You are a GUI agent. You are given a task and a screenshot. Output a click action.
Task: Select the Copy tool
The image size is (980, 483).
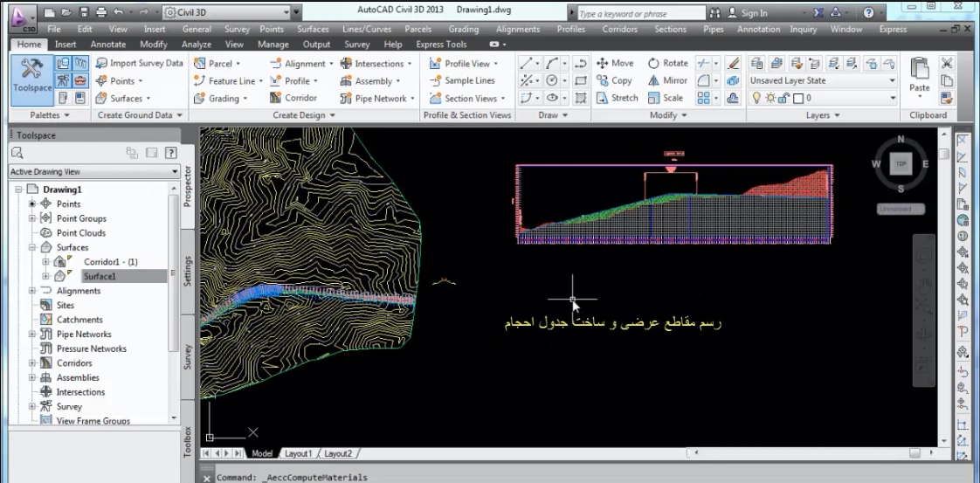click(x=614, y=80)
